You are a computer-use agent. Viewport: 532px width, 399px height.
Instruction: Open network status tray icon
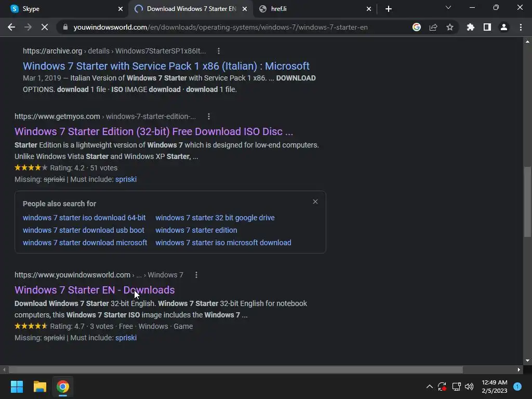pyautogui.click(x=456, y=387)
